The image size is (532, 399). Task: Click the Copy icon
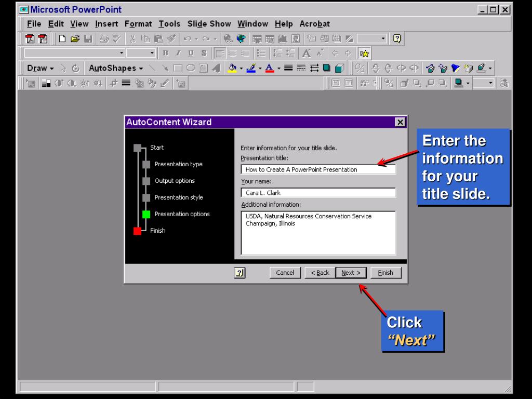tap(145, 38)
